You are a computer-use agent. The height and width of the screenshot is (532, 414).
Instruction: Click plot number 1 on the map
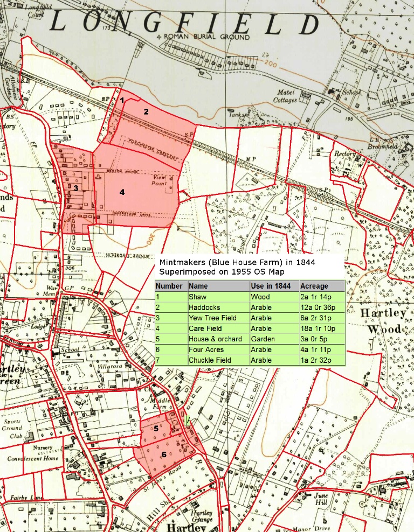point(122,100)
